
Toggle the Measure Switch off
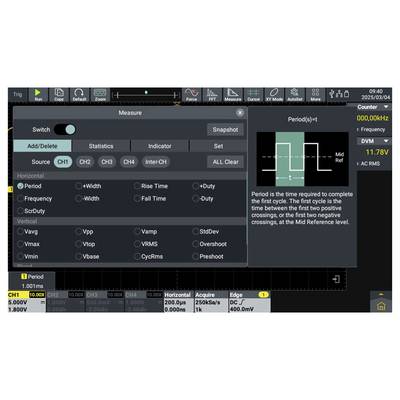(65, 130)
